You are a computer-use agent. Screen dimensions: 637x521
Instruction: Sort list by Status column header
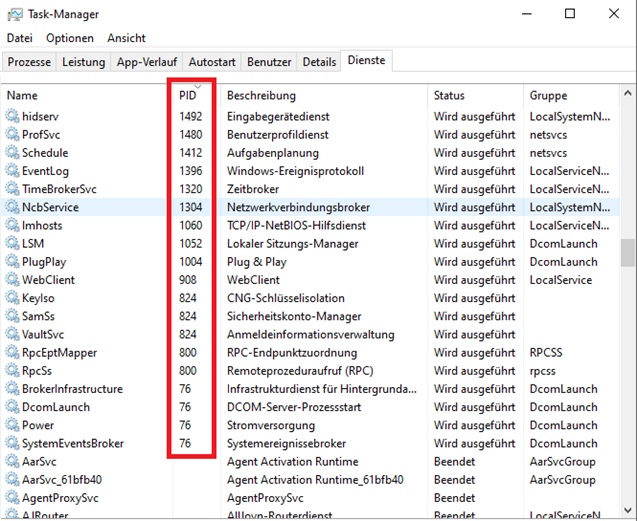449,96
